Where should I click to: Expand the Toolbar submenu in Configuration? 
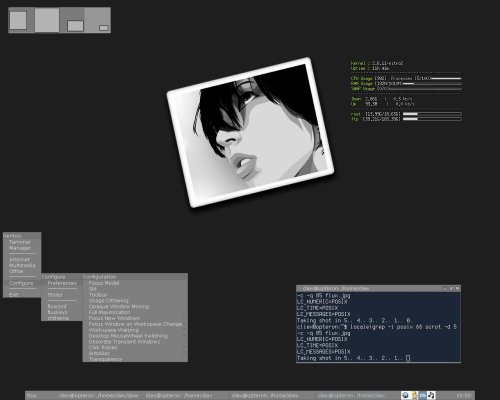click(135, 295)
